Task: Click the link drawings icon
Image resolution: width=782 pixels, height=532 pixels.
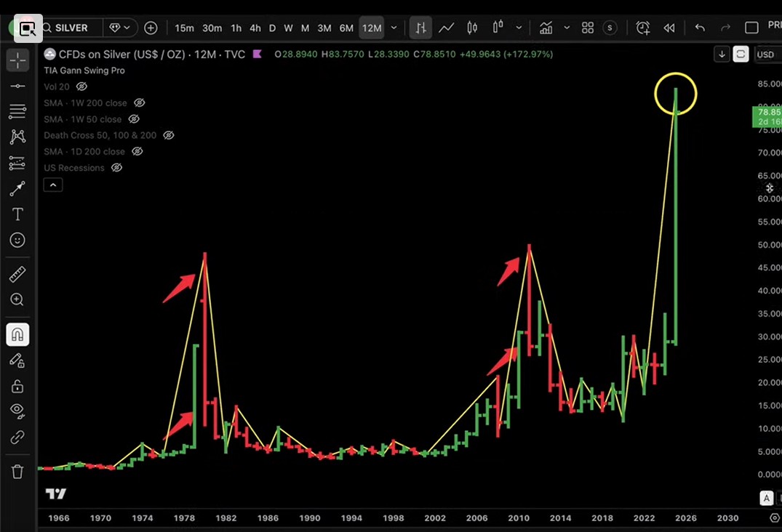Action: [x=17, y=437]
